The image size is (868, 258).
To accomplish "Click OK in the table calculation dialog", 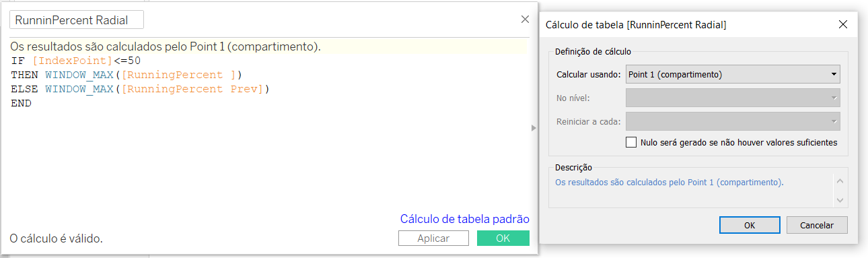I will pyautogui.click(x=749, y=225).
